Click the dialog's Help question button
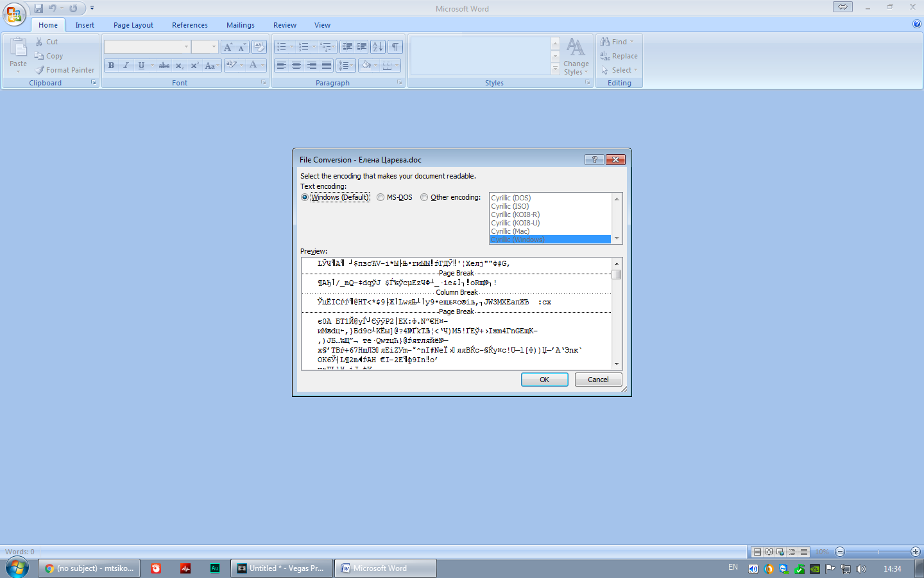924x578 pixels. point(594,159)
